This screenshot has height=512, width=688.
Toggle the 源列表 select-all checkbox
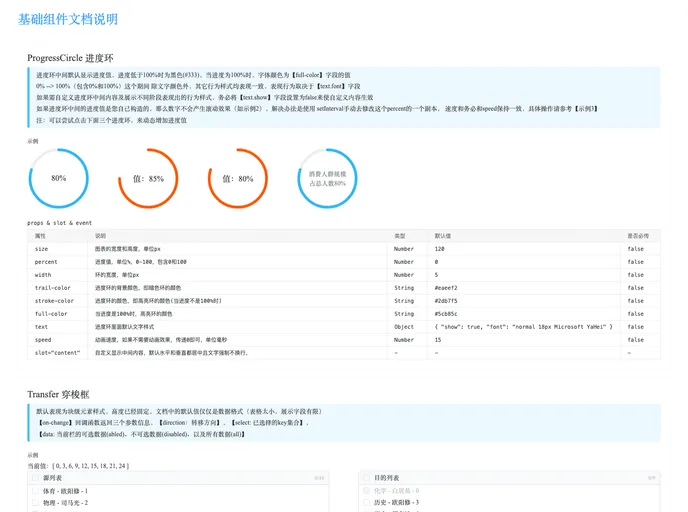(x=36, y=479)
